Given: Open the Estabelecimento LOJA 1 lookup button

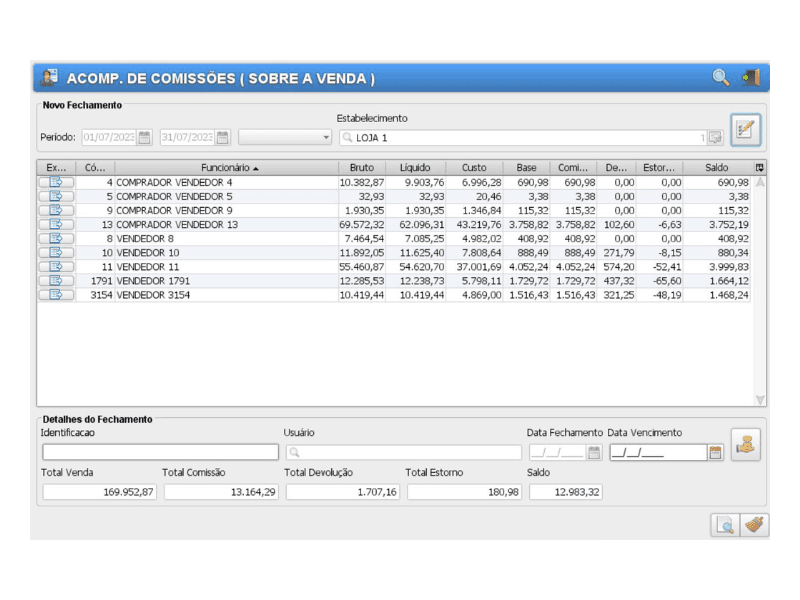Looking at the screenshot, I should pos(715,138).
